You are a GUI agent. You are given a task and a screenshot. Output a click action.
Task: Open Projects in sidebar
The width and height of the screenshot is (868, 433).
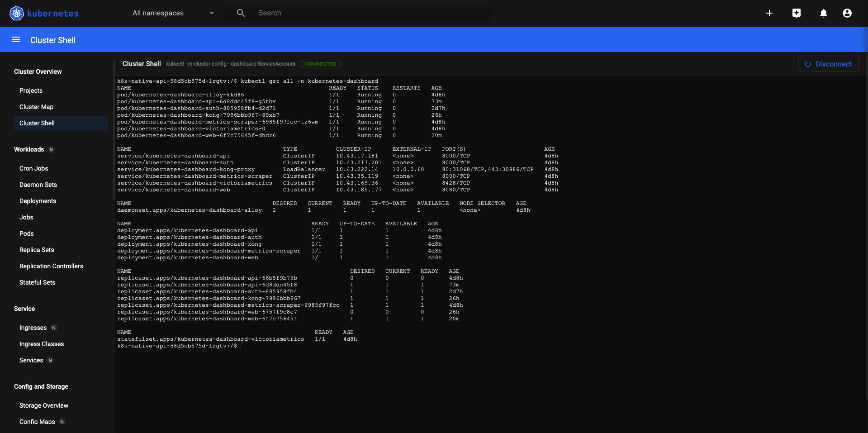pyautogui.click(x=31, y=90)
